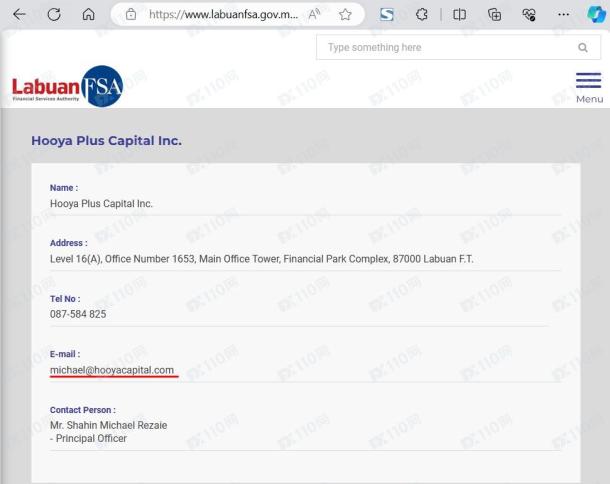Click the 'Hooya Plus Capital Inc.' page heading
Image resolution: width=610 pixels, height=484 pixels.
[x=107, y=140]
